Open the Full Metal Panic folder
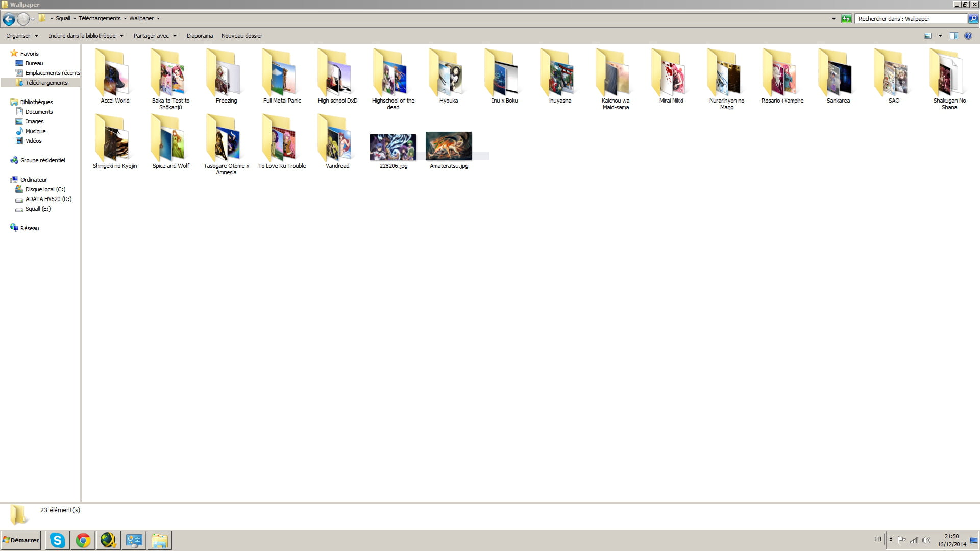This screenshot has height=551, width=980. tap(282, 77)
